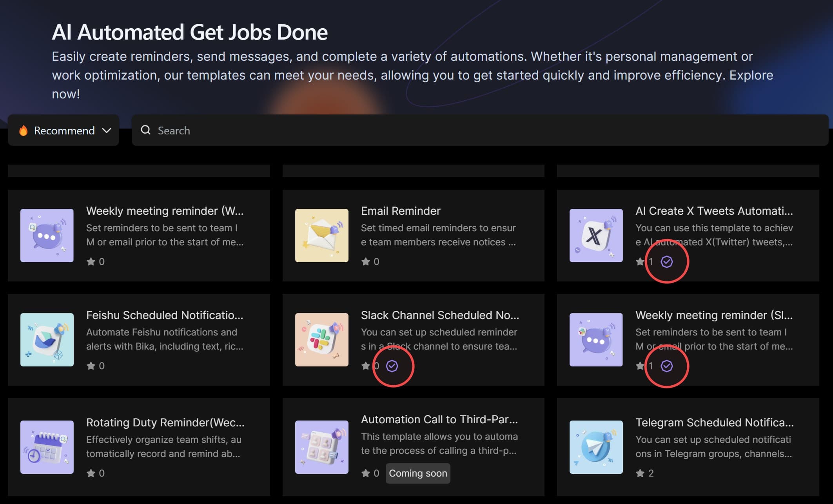The height and width of the screenshot is (504, 833).
Task: Open Email Reminder template title
Action: (400, 211)
